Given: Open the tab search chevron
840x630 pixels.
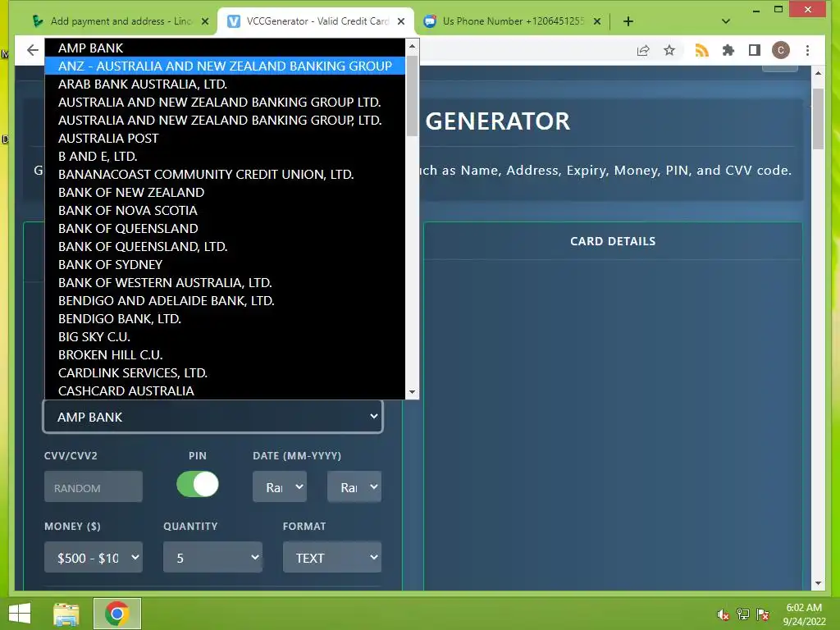Looking at the screenshot, I should coord(726,21).
